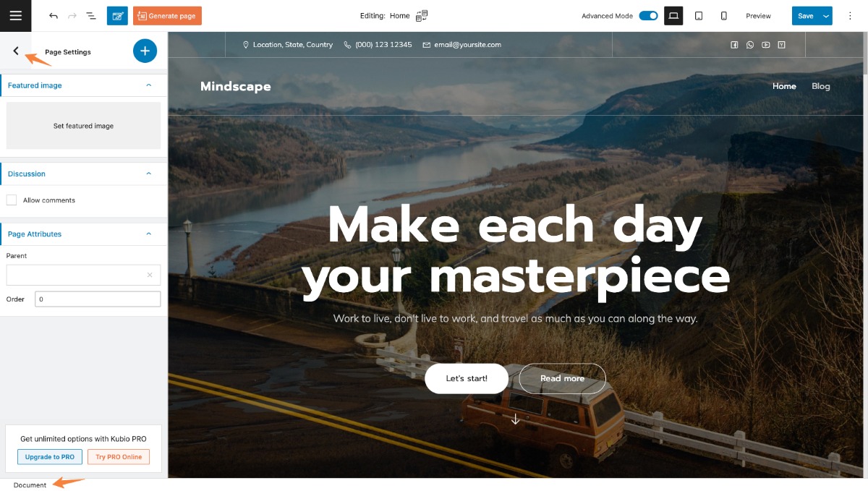Click the Order input field
Screen dimensions: 868x491
98,299
